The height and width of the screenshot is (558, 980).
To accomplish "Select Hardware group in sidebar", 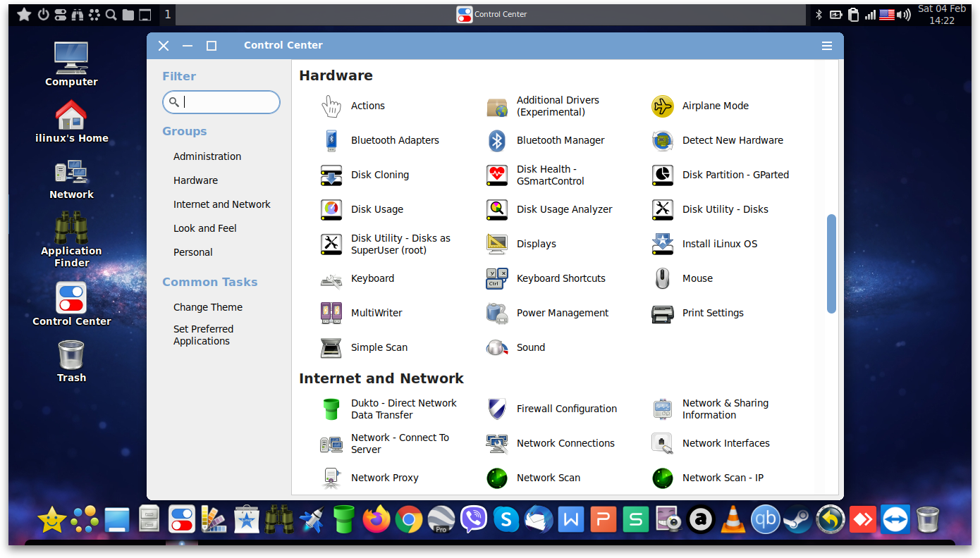I will point(195,180).
